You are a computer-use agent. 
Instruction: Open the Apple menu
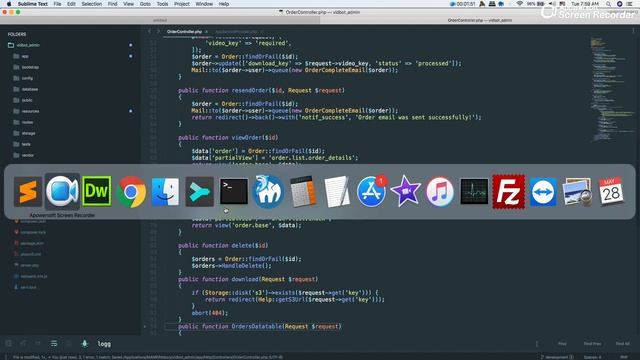pos(9,4)
